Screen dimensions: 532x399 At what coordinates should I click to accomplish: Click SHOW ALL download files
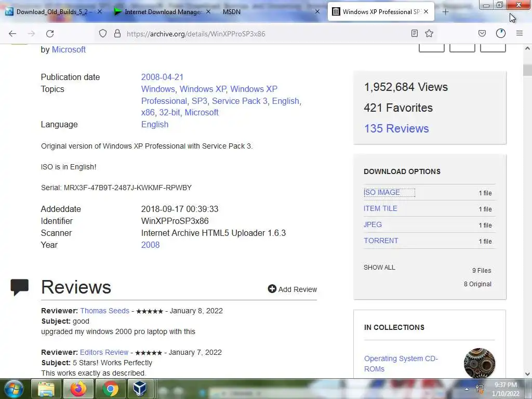tap(379, 268)
